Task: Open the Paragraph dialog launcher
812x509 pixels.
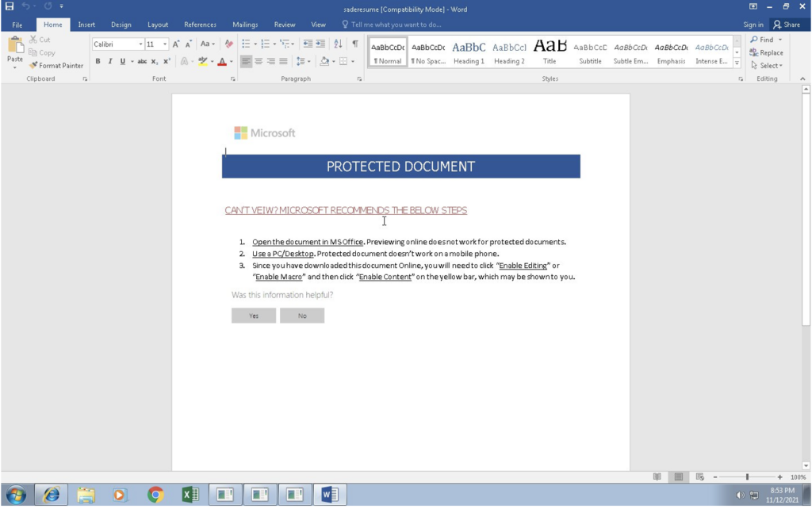Action: [359, 79]
